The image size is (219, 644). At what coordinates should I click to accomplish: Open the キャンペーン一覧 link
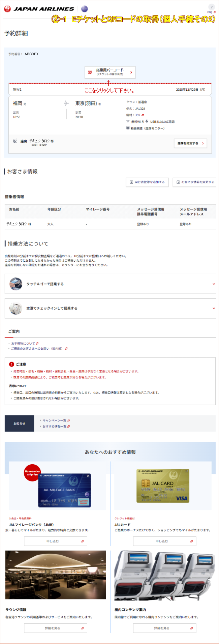click(55, 420)
